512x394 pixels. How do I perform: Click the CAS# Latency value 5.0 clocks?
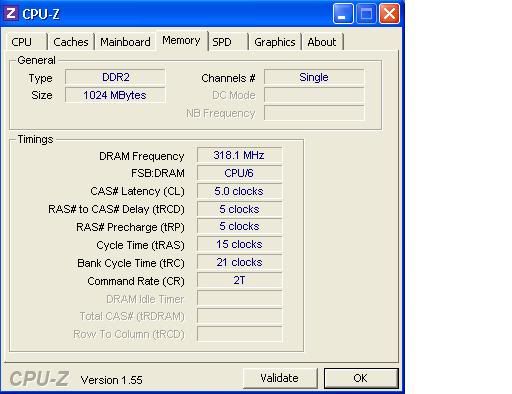[x=239, y=191]
